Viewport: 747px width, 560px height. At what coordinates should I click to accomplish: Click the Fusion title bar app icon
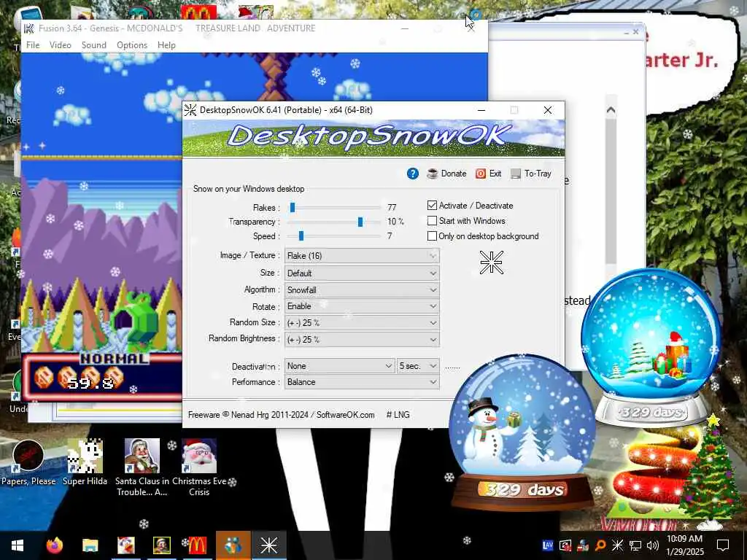tap(29, 28)
